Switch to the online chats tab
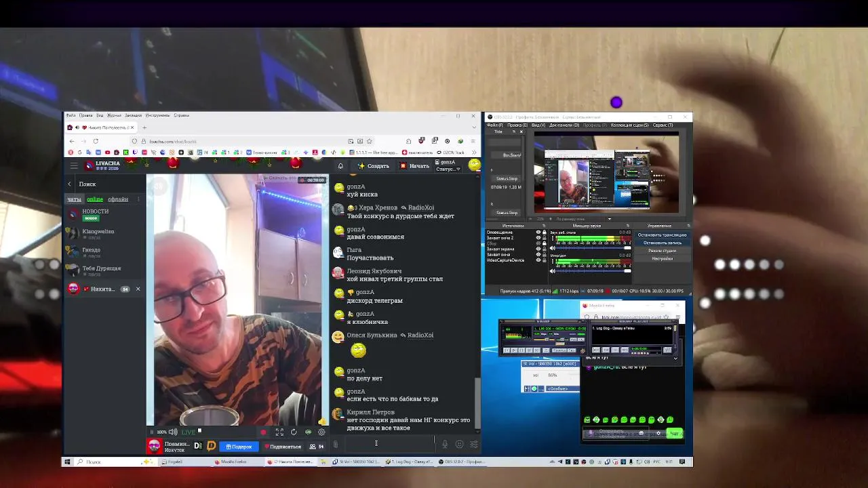The width and height of the screenshot is (868, 488). click(x=95, y=199)
